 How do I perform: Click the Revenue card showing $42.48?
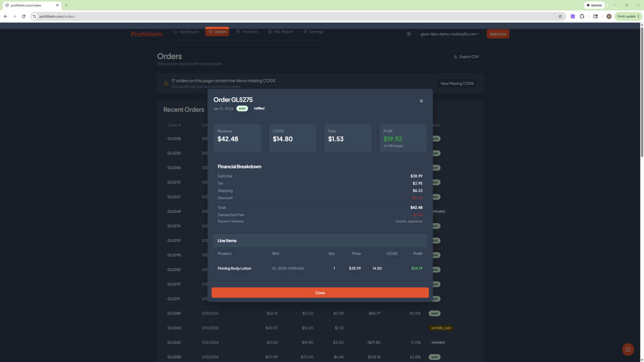[x=237, y=138]
